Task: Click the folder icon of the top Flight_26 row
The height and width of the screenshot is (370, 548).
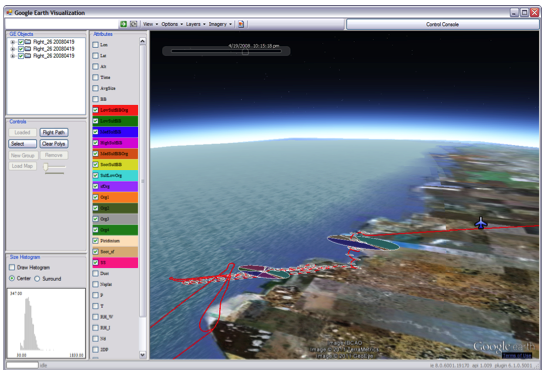Action: click(x=28, y=42)
